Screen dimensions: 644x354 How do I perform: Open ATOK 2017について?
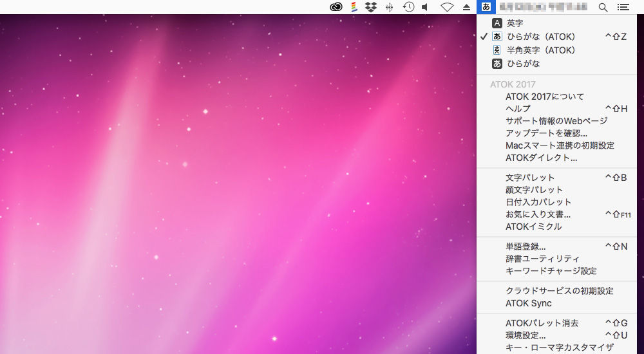[x=556, y=97]
